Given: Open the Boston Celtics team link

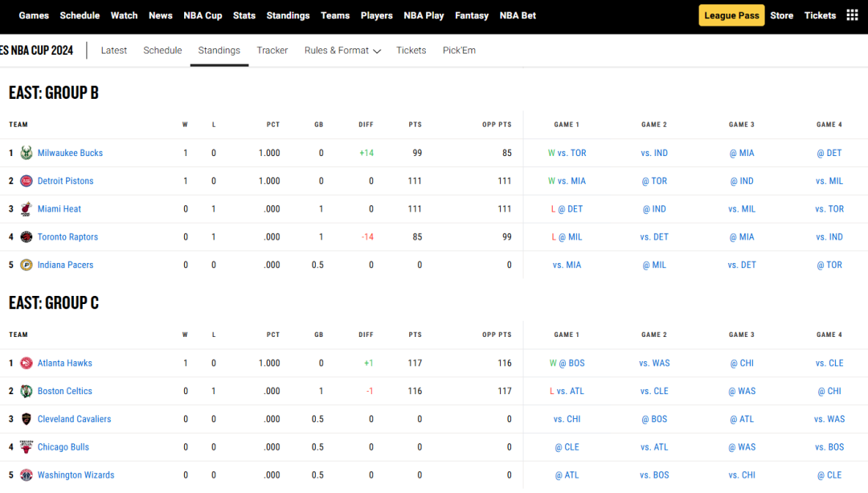Looking at the screenshot, I should (65, 391).
